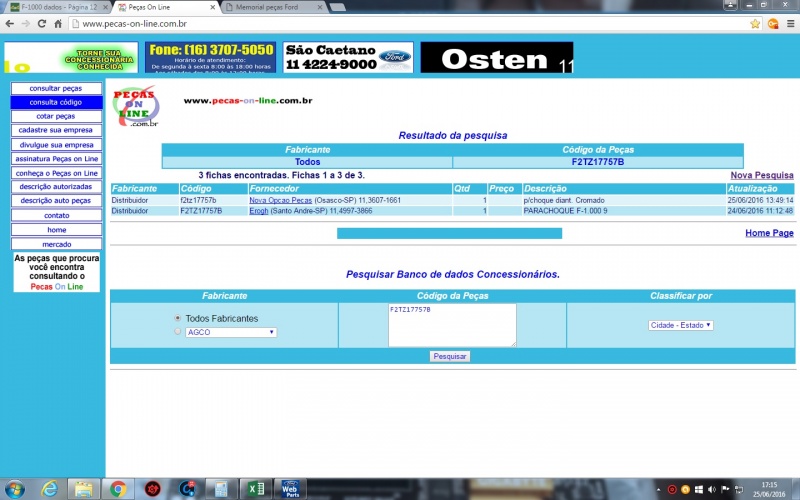Click the Osten banner ad

coord(497,57)
